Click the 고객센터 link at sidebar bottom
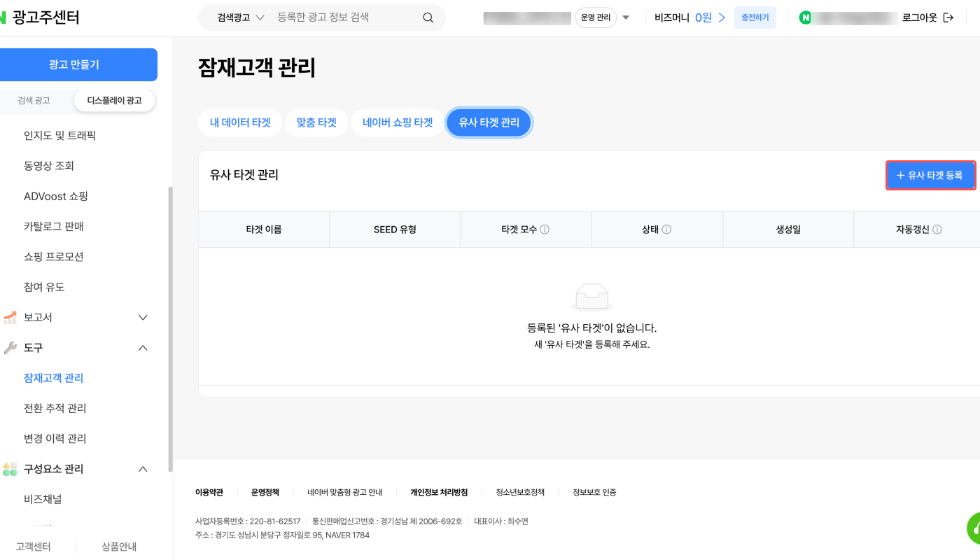 (34, 547)
